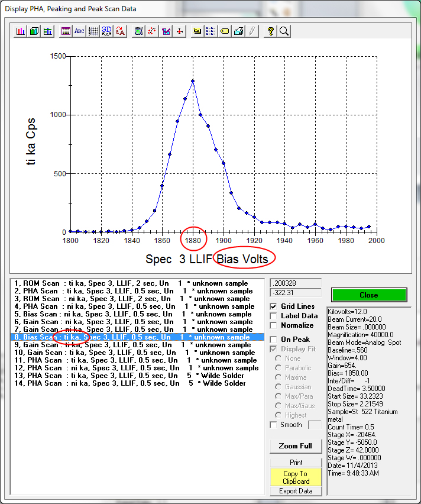Screen dimensions: 421x504
Task: Click the Export Data button
Action: (295, 491)
